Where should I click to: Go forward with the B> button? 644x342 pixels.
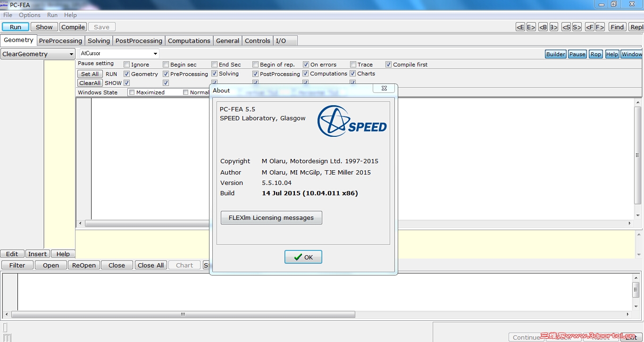[x=553, y=27]
